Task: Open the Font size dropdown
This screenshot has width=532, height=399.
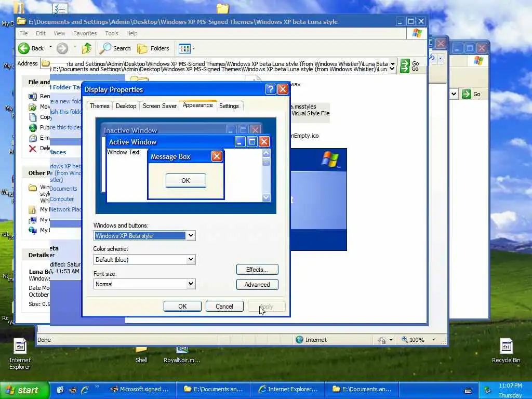Action: tap(191, 284)
